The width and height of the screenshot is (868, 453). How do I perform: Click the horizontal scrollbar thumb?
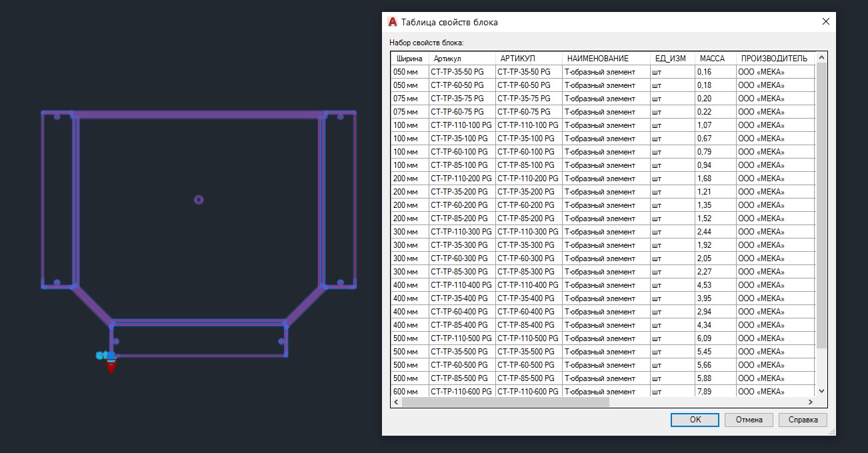[505, 402]
